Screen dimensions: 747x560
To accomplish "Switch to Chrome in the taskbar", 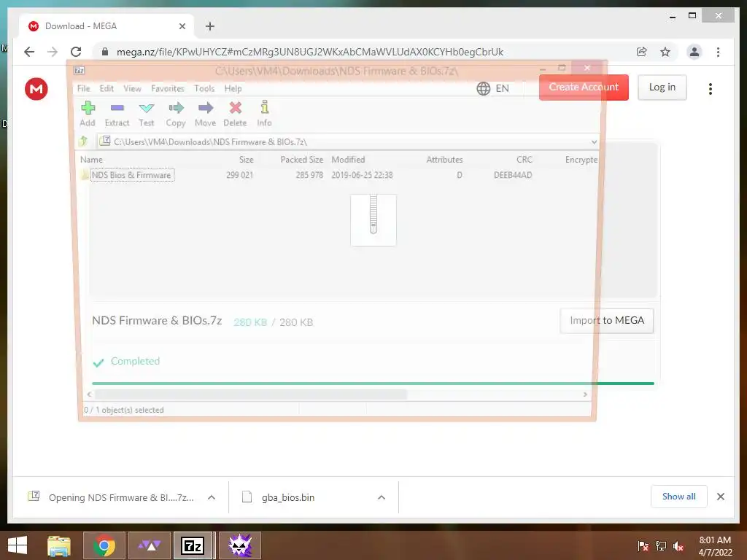I will [x=104, y=545].
